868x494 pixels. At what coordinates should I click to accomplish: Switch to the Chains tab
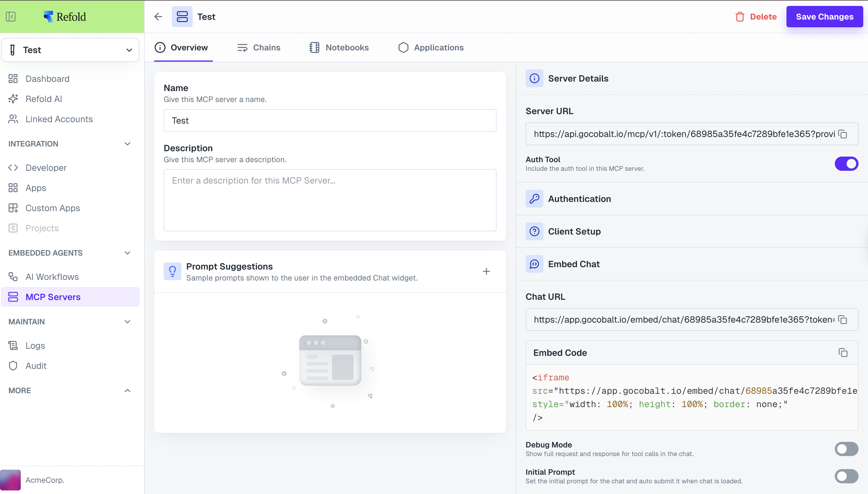[259, 47]
